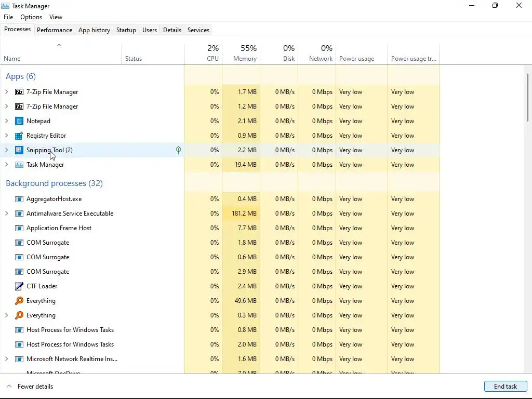The height and width of the screenshot is (399, 532).
Task: Click the Fewer details label
Action: tap(35, 386)
